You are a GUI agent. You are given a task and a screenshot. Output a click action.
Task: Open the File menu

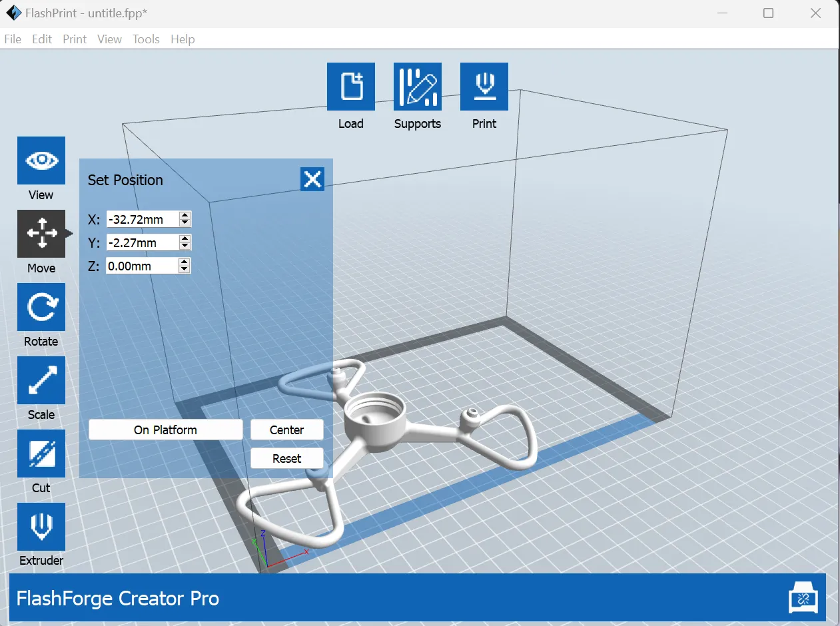pyautogui.click(x=13, y=39)
